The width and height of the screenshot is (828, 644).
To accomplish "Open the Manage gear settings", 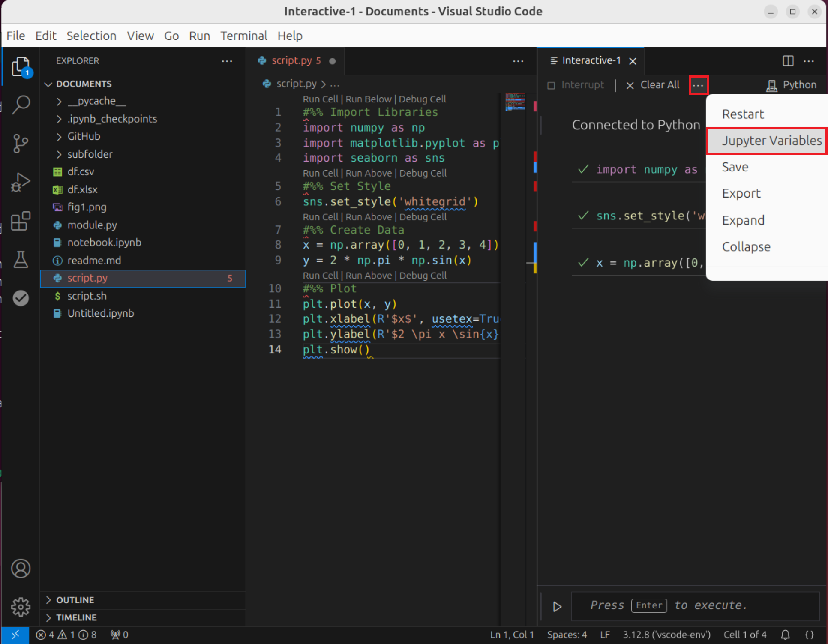I will click(x=21, y=607).
